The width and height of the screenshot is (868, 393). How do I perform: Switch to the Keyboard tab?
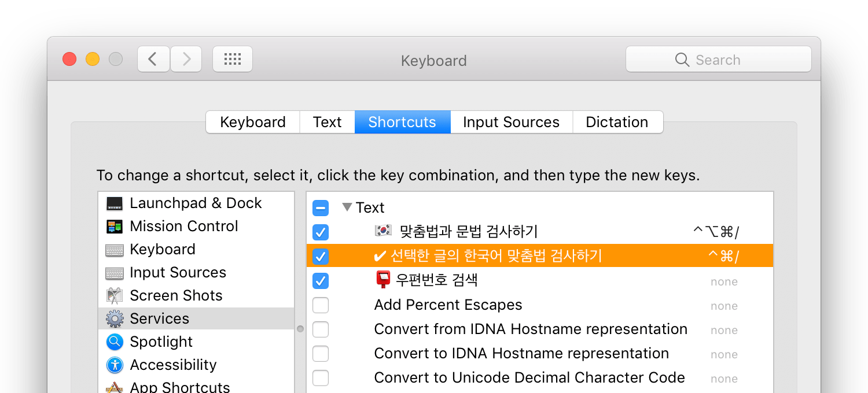pyautogui.click(x=253, y=122)
